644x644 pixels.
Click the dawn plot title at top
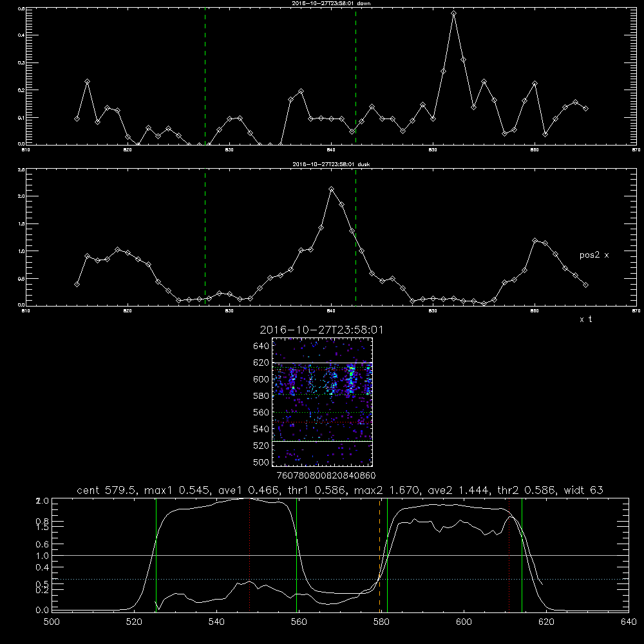(x=331, y=3)
